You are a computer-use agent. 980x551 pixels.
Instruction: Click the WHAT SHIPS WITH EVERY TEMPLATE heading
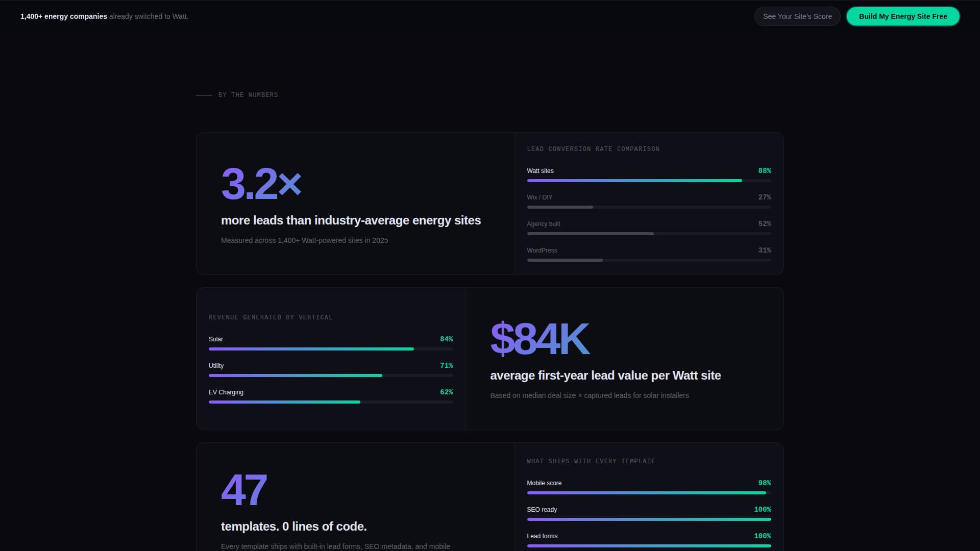(x=591, y=461)
